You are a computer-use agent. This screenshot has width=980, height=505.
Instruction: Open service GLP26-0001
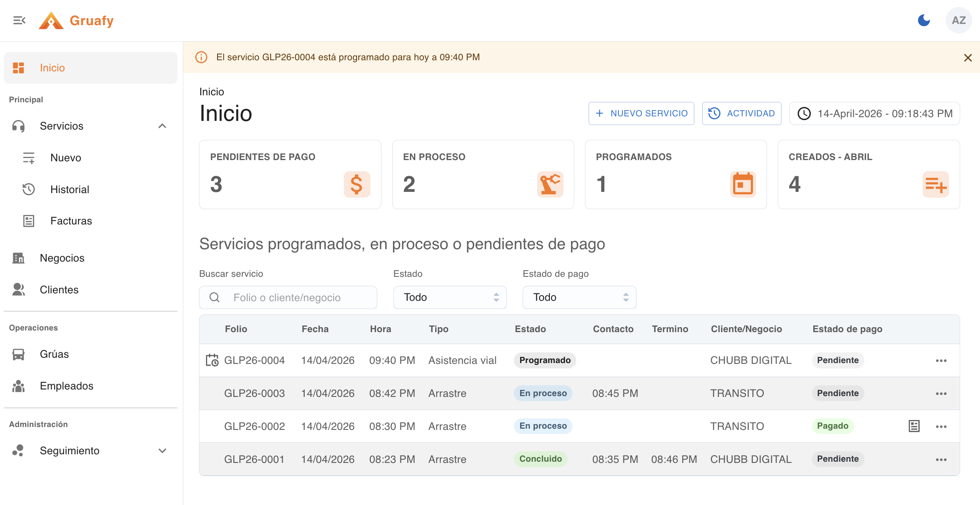254,459
